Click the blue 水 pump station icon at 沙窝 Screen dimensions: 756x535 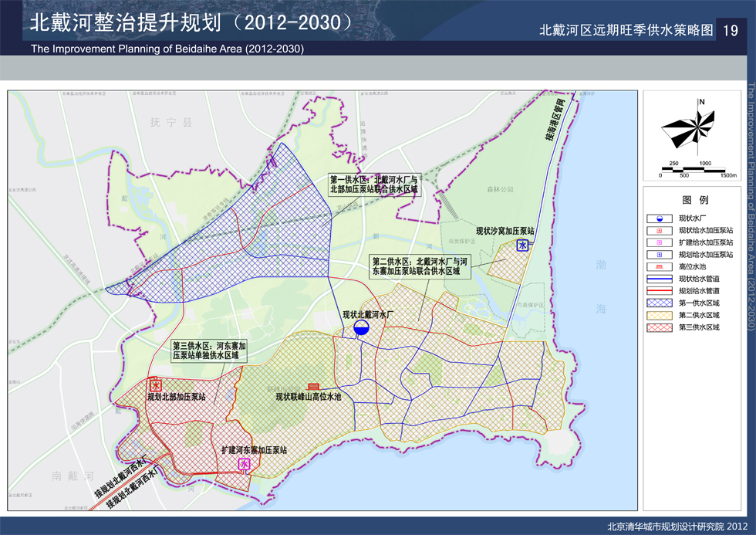click(523, 245)
